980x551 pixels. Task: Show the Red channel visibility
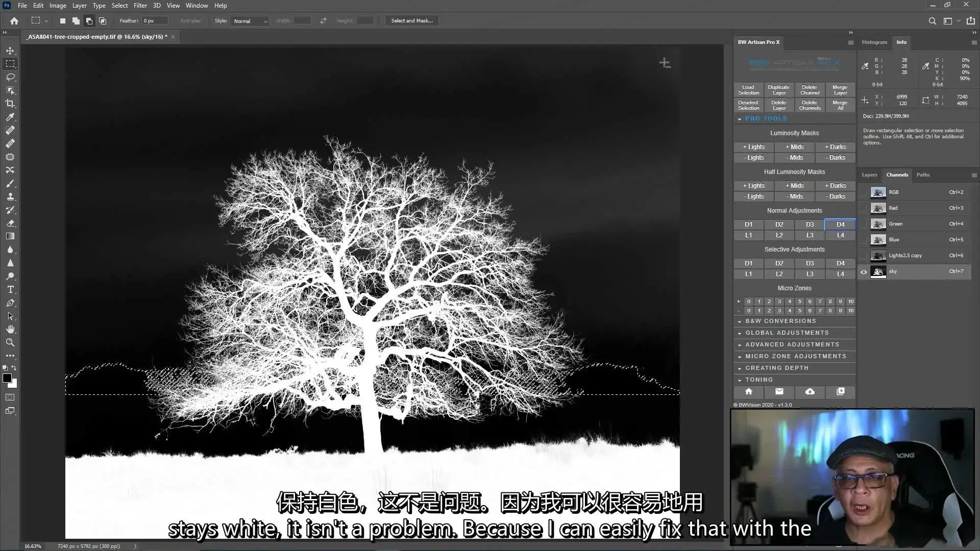(x=864, y=208)
